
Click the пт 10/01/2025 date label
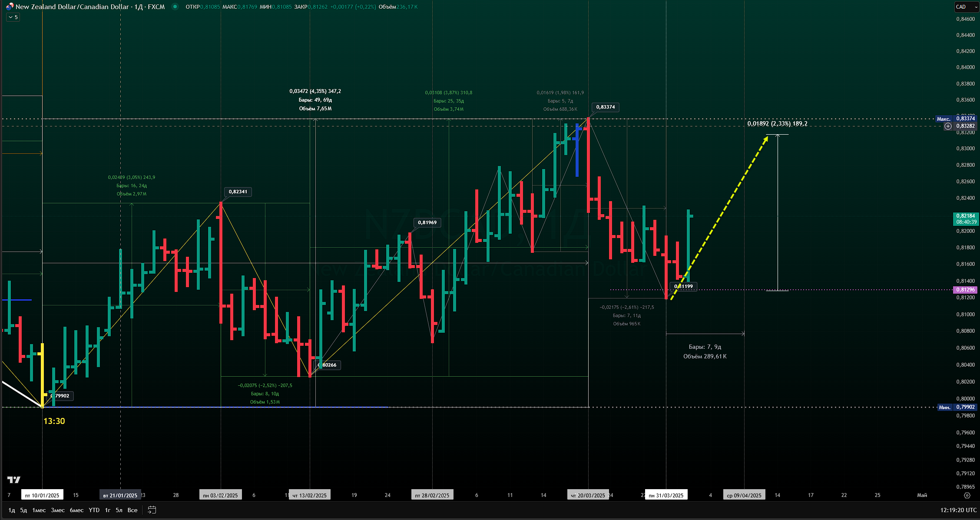click(x=42, y=495)
